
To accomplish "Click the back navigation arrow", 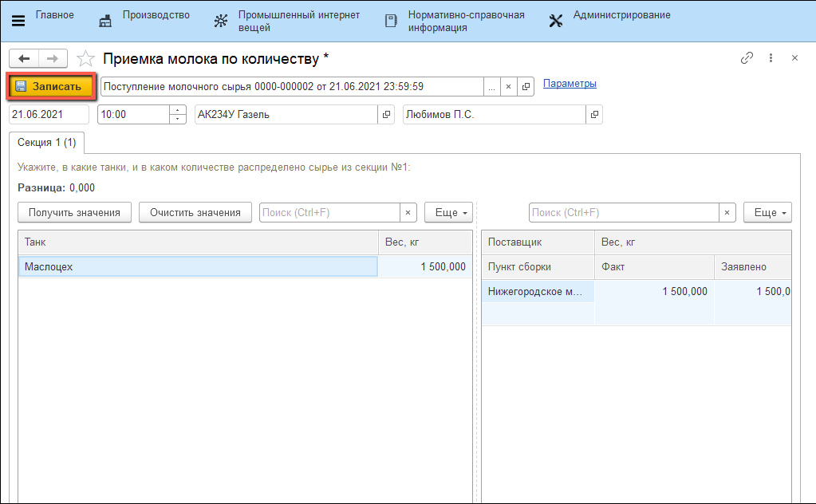I will (23, 58).
